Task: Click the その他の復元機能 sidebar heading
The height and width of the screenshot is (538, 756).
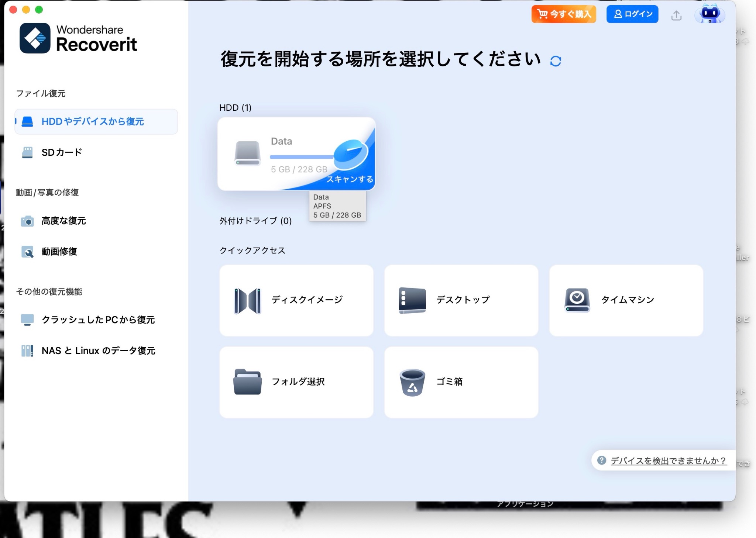Action: point(49,292)
